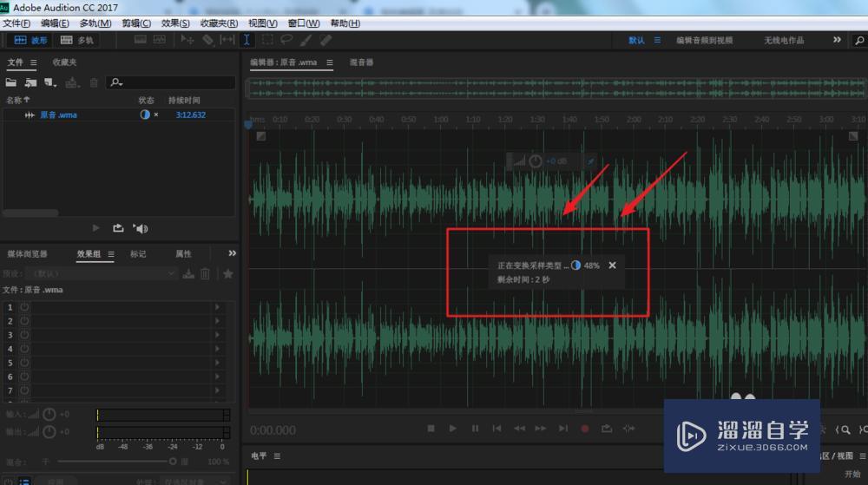Screen dimensions: 868x485
Task: Cancel the sample type conversion
Action: 612,265
